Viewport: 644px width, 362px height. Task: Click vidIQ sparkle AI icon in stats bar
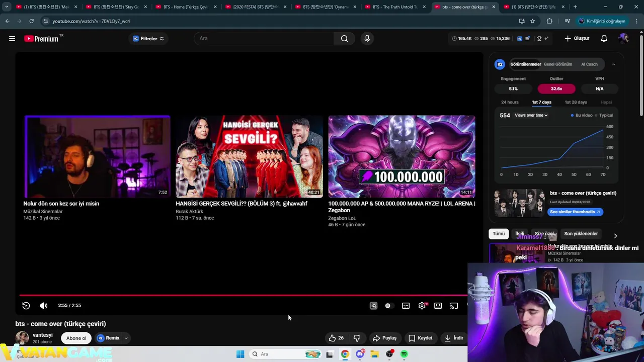546,39
